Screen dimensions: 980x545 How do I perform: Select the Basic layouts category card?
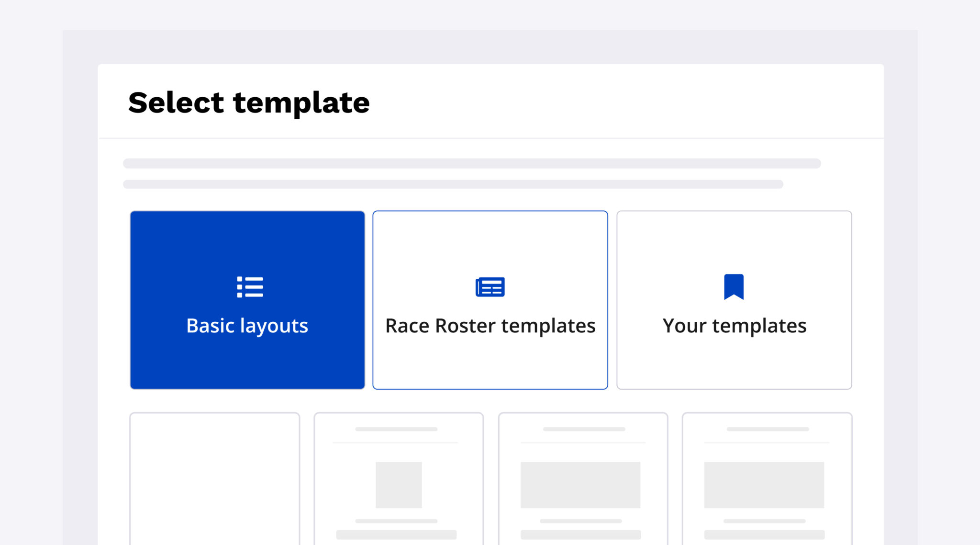pyautogui.click(x=247, y=299)
